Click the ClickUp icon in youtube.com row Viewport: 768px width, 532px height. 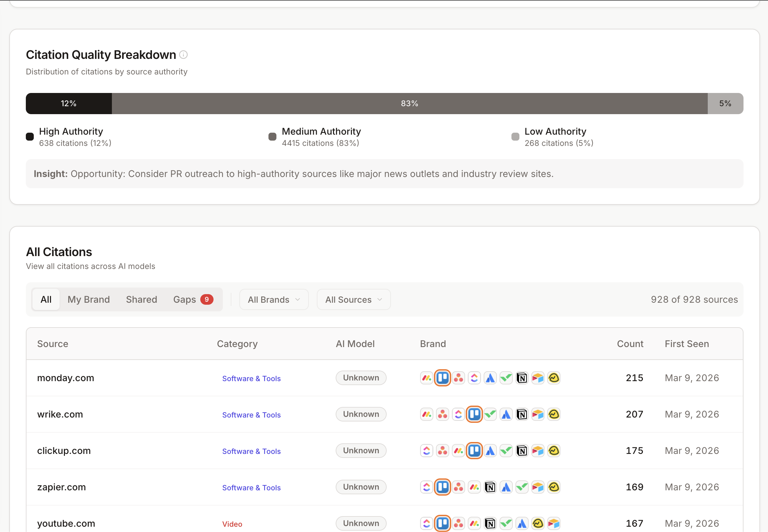coord(426,523)
